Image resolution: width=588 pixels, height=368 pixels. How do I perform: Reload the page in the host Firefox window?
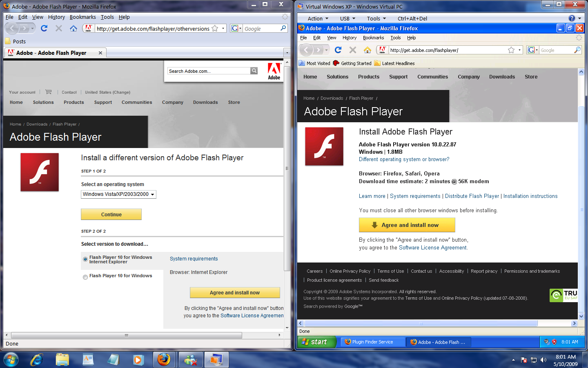click(x=44, y=28)
